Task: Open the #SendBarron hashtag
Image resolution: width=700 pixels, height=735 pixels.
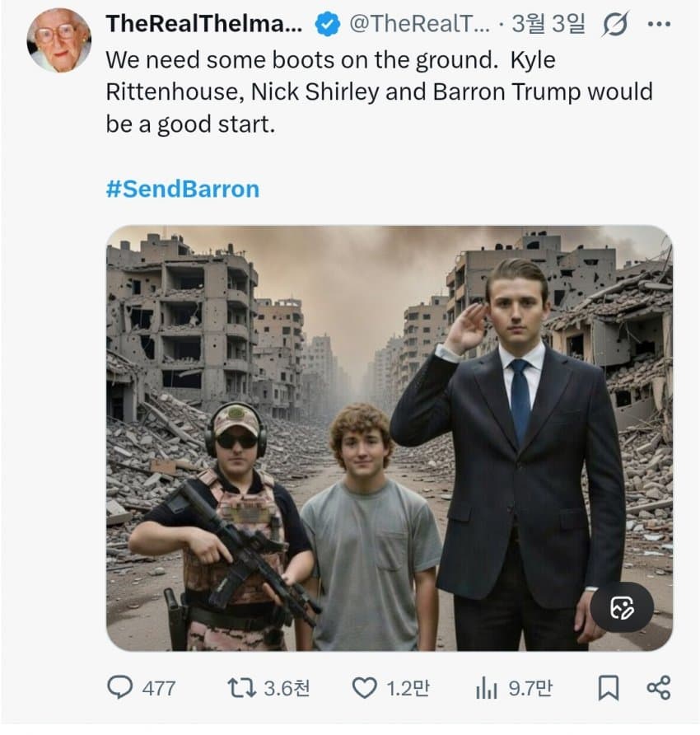Action: [182, 189]
